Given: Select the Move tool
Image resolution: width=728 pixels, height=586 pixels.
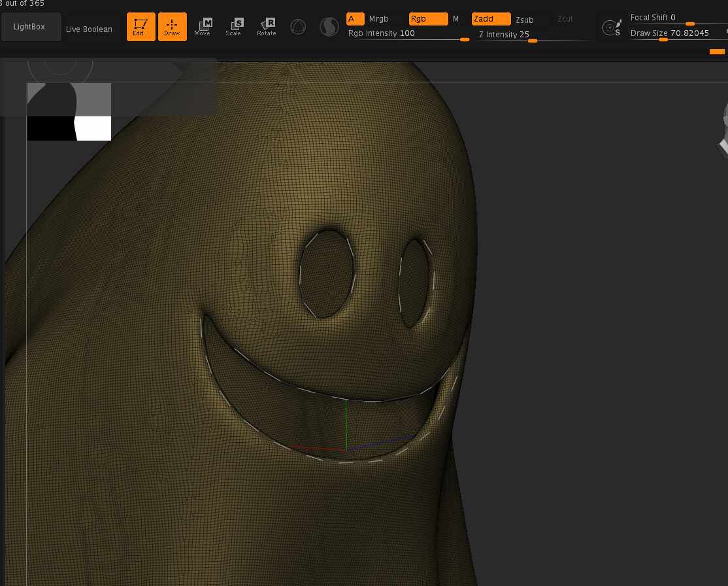Looking at the screenshot, I should tap(203, 27).
